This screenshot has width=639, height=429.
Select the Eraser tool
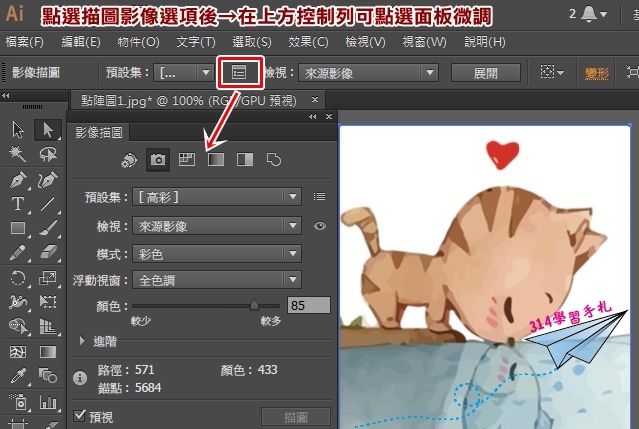[x=48, y=252]
